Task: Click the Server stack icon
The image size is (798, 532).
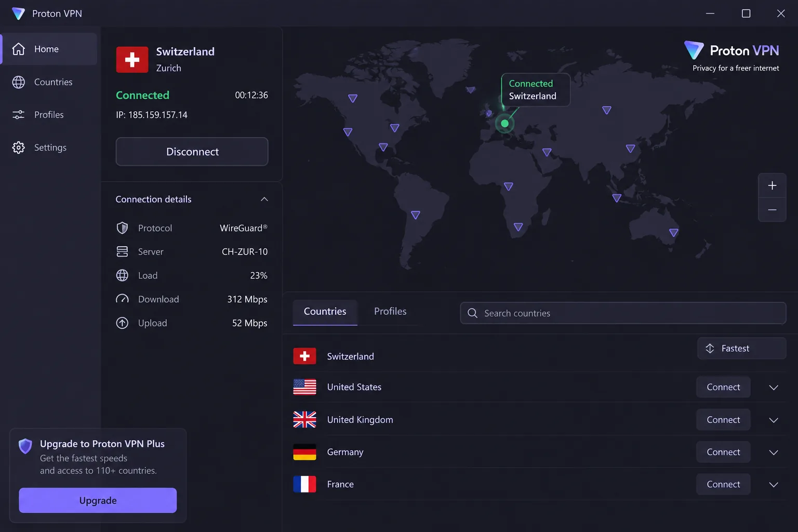Action: coord(122,251)
